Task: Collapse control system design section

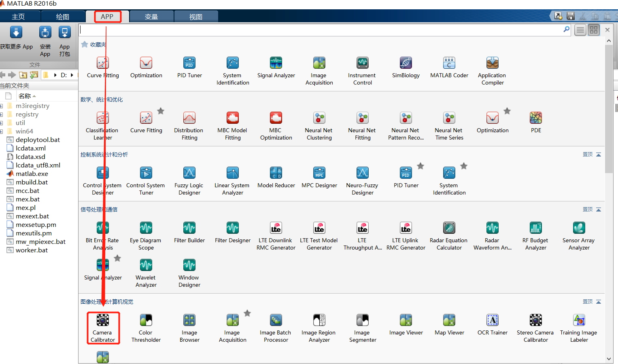Action: [599, 154]
